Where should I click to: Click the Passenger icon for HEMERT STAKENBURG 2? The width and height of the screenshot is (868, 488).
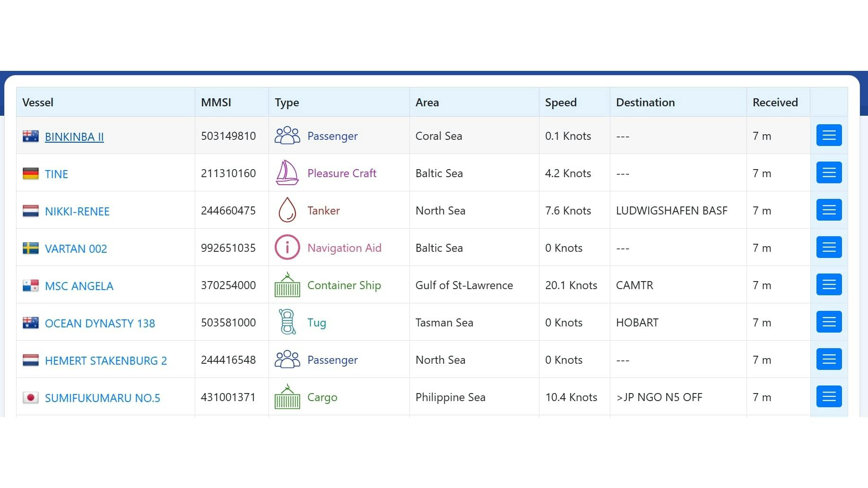(287, 360)
